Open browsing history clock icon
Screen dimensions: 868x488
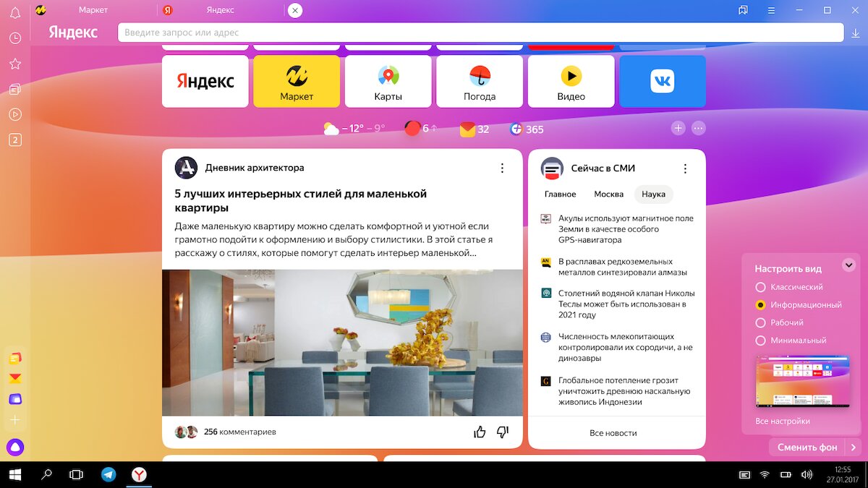click(x=14, y=38)
